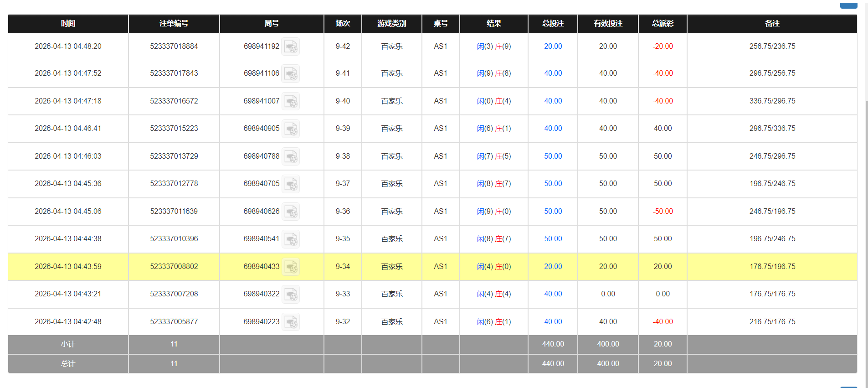Click the film icon beside 698940626
This screenshot has width=868, height=388.
291,212
